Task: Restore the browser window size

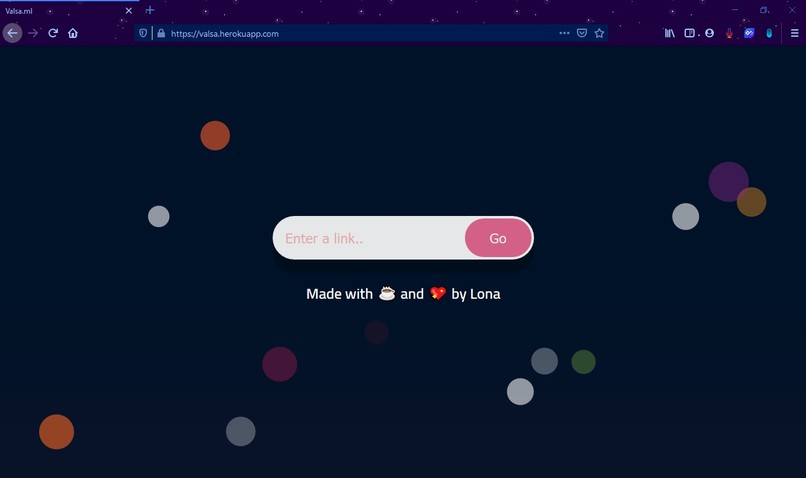Action: point(764,10)
